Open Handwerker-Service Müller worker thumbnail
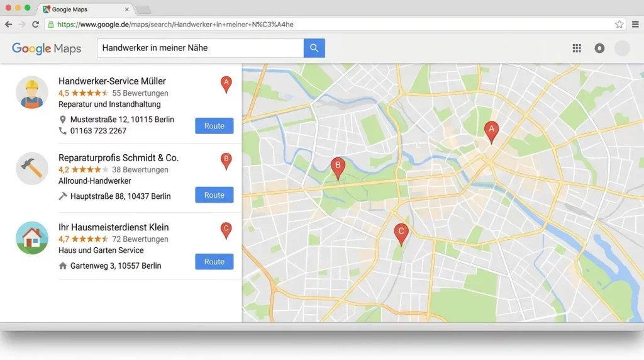 pos(32,93)
